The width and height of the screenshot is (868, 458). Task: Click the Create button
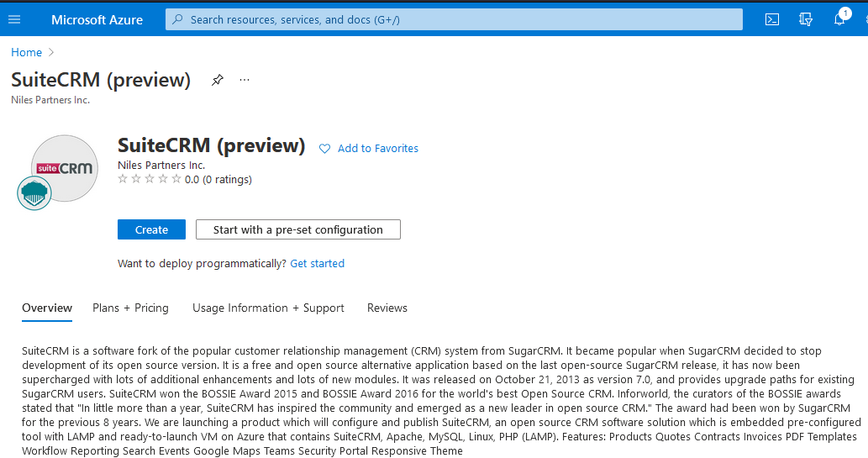point(151,229)
